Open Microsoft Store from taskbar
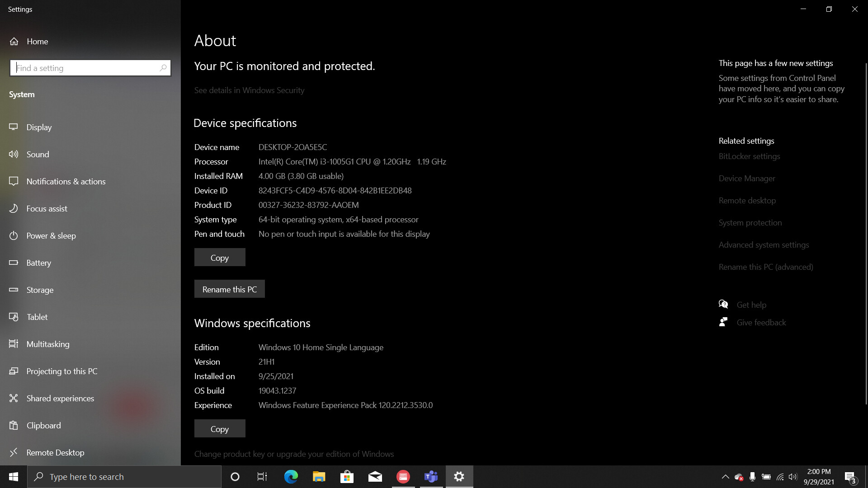 tap(347, 477)
